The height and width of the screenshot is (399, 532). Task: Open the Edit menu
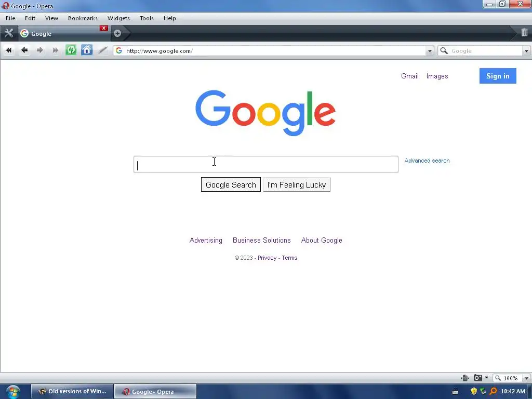[30, 18]
